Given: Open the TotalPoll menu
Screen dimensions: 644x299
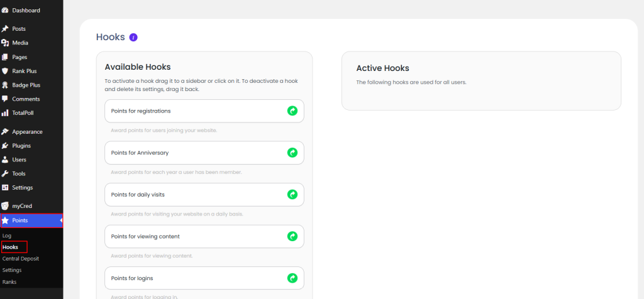Looking at the screenshot, I should (x=24, y=112).
